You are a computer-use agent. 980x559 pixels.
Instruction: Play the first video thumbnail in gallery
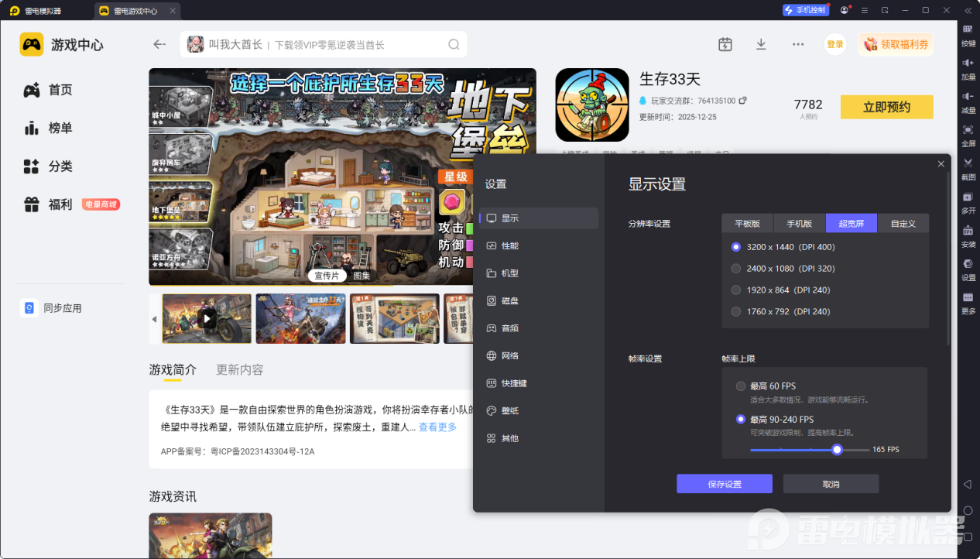coord(207,318)
